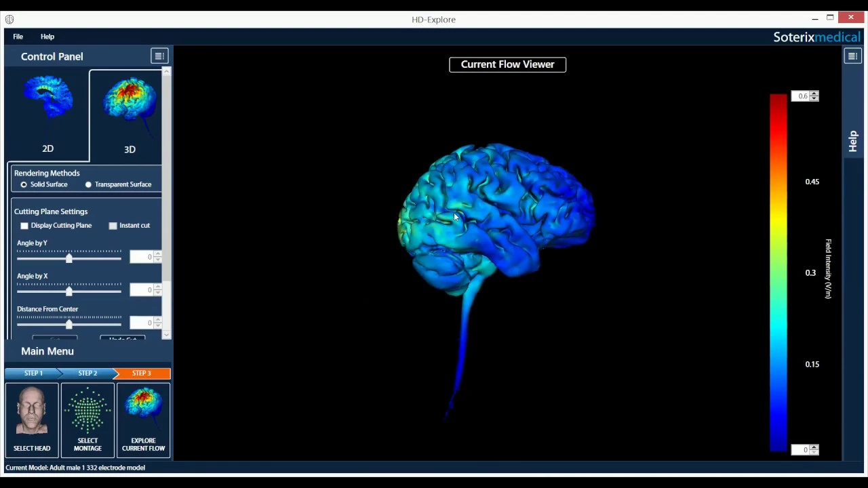Maximize the HD-Explore window
Viewport: 868px width, 488px height.
click(x=830, y=18)
